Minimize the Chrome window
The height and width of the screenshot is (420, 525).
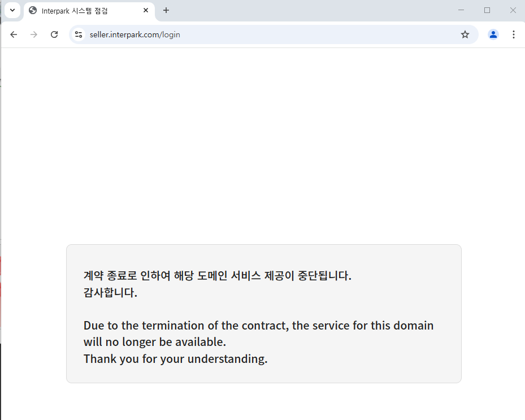coord(461,10)
